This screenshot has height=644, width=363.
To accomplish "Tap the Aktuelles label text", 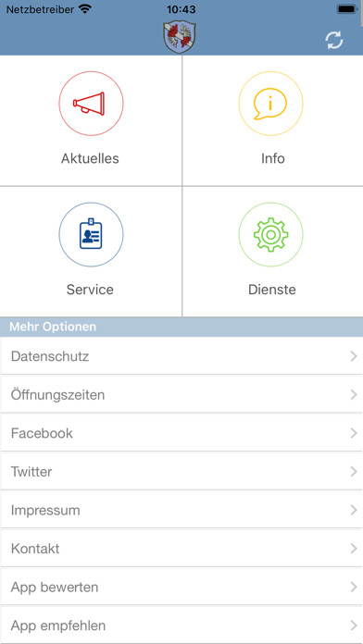I will coord(90,158).
